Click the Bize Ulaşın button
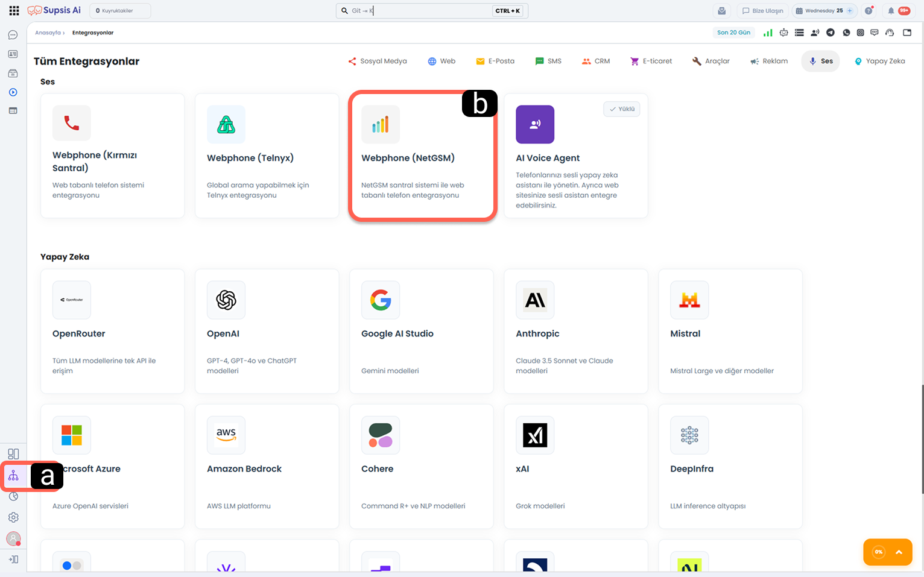 click(x=762, y=11)
